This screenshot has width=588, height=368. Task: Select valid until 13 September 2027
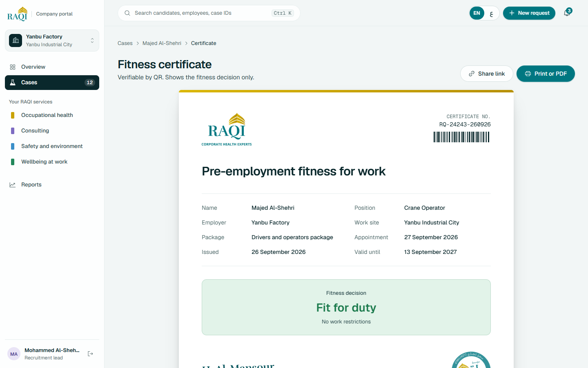click(x=430, y=252)
